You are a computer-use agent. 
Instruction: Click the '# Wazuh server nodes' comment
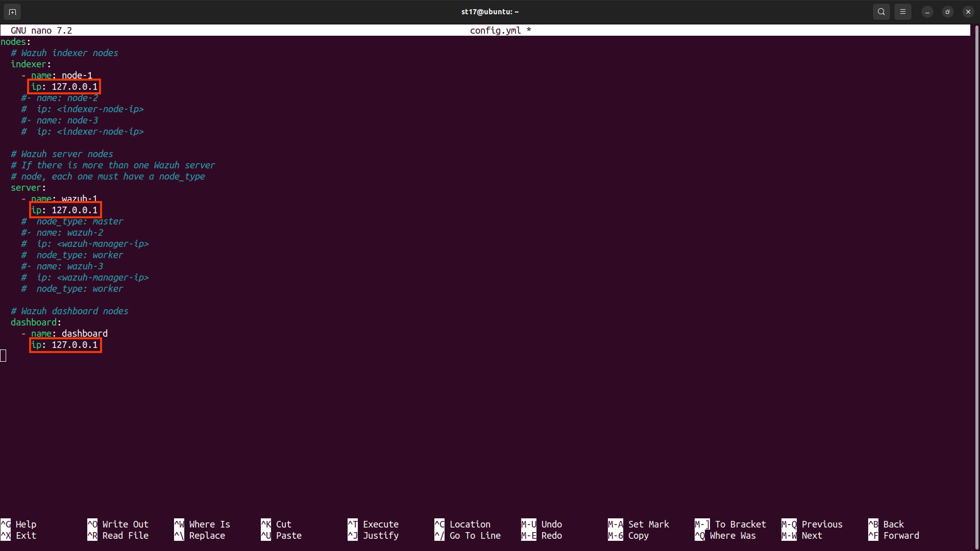62,154
